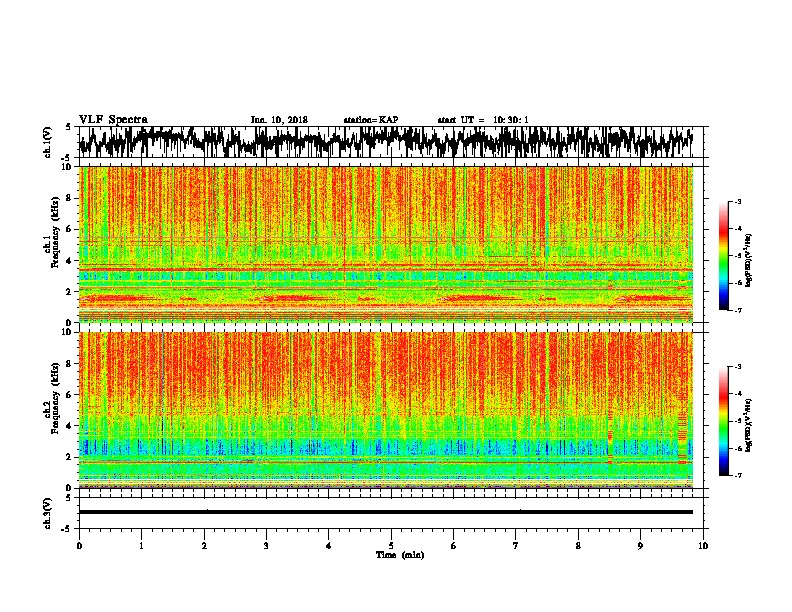The width and height of the screenshot is (792, 612).
Task: Click time axis tick label "10" at right end
Action: [703, 546]
